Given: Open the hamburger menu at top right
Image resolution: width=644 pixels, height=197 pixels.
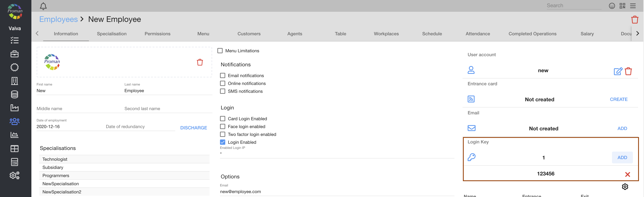Looking at the screenshot, I should tap(633, 6).
